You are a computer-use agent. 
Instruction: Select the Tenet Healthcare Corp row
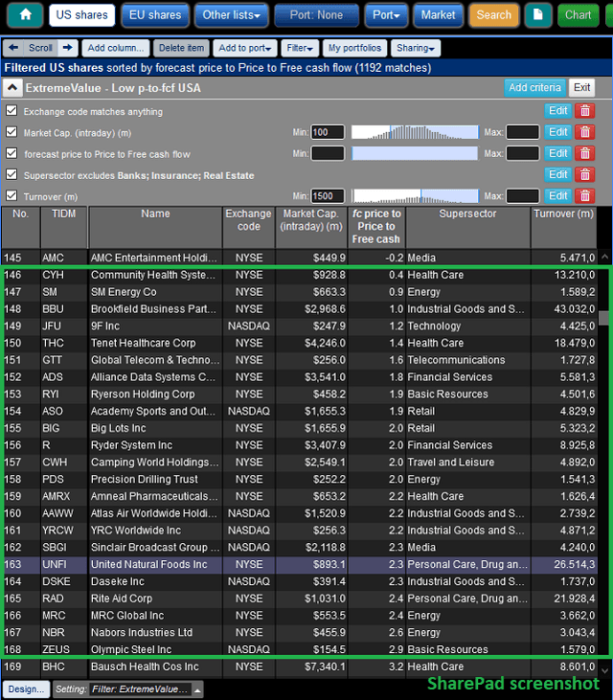pos(300,343)
